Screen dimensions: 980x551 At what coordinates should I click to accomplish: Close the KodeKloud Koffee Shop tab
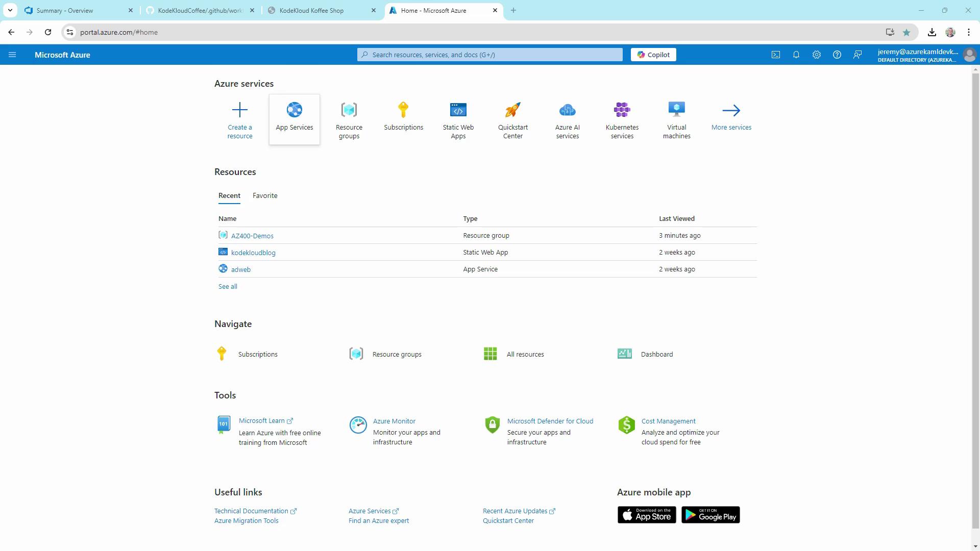pos(374,10)
